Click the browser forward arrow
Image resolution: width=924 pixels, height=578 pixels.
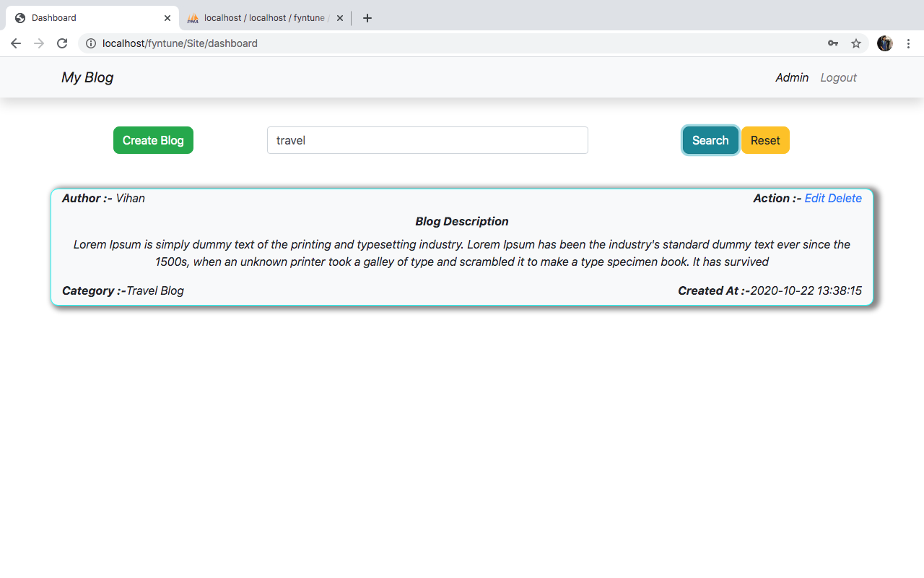coord(39,43)
